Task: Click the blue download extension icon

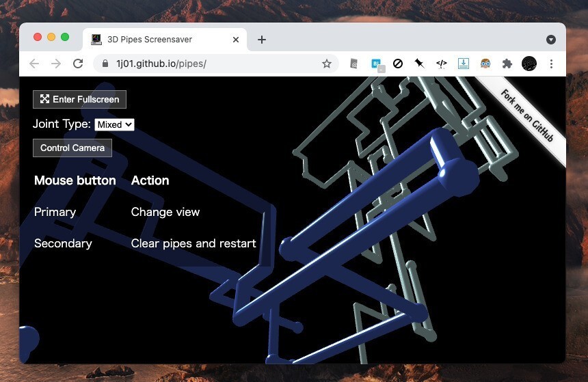Action: (463, 64)
